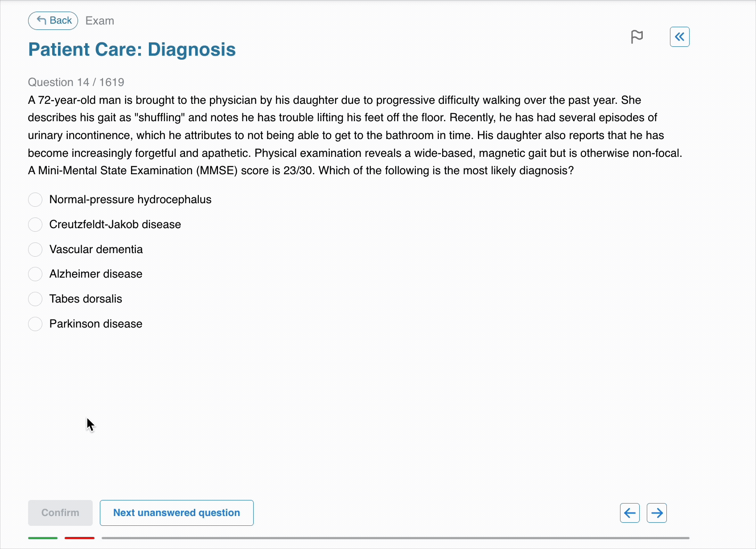Viewport: 756px width, 549px height.
Task: Flag this question for review
Action: coord(637,37)
